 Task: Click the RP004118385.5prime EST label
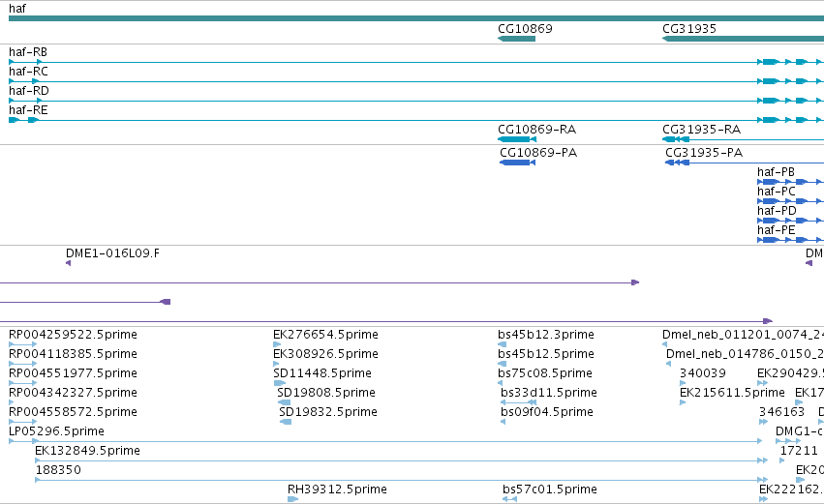(73, 354)
